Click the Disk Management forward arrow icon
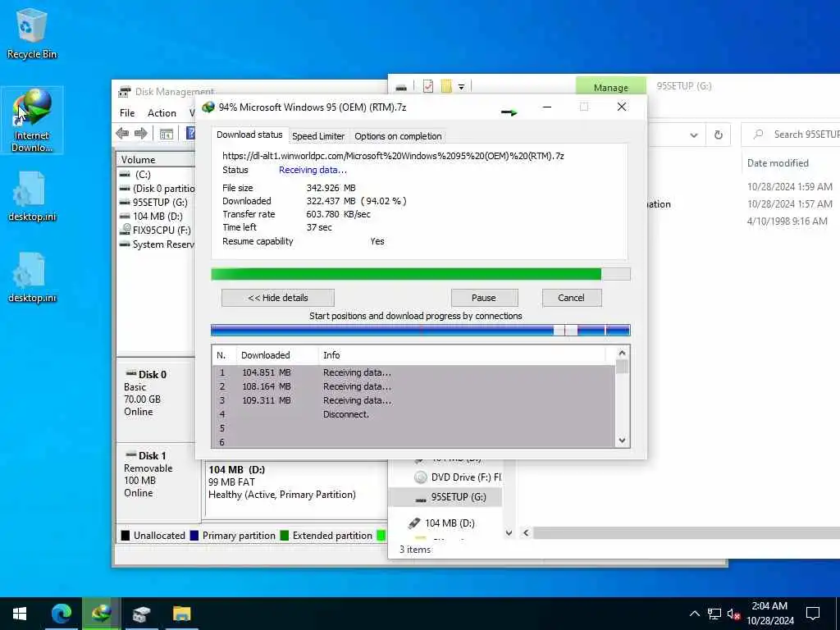Screen dimensions: 840x630 coord(141,134)
